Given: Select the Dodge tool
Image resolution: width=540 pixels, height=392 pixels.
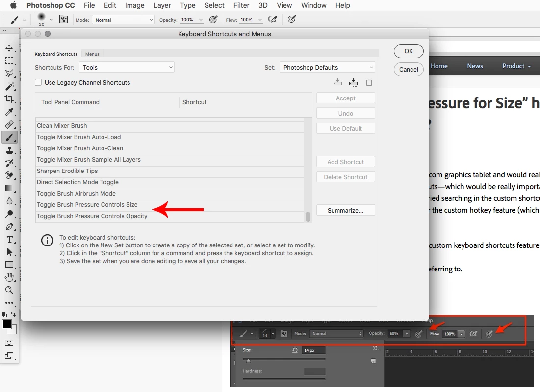Looking at the screenshot, I should pos(9,214).
